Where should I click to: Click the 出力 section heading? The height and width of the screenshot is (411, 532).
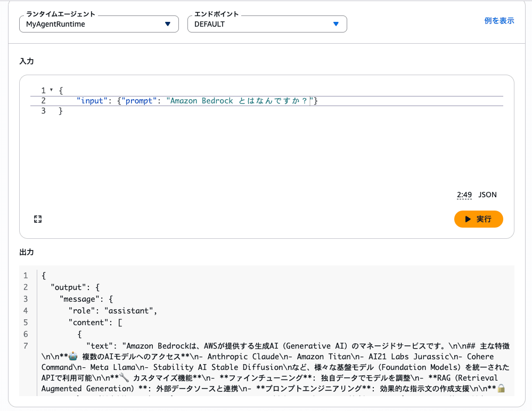click(27, 252)
